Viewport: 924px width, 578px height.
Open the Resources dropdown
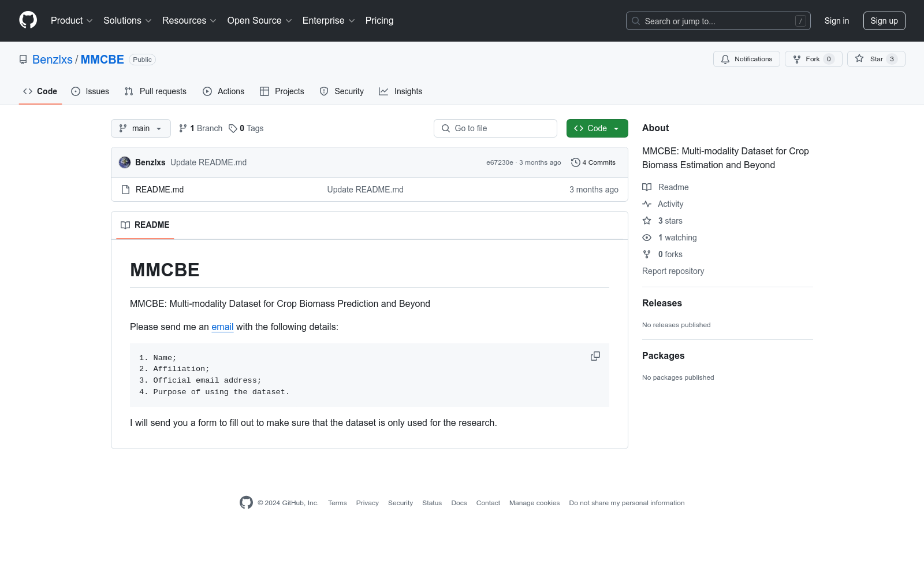189,21
